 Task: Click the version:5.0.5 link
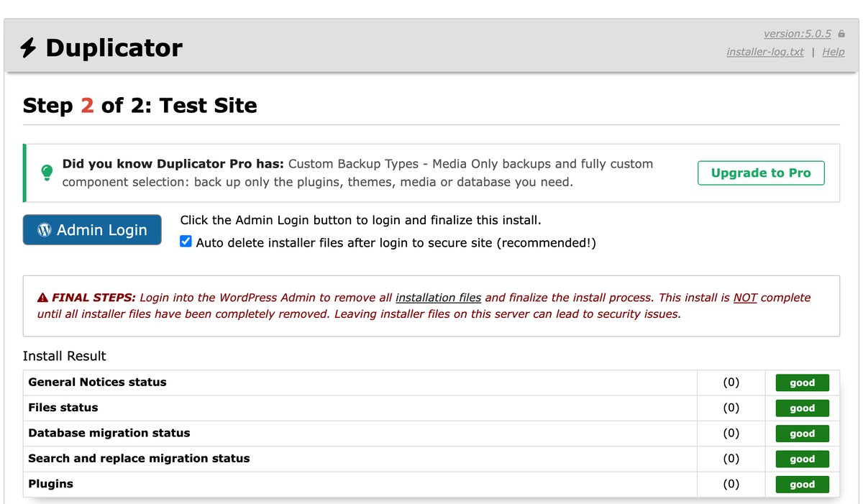798,34
